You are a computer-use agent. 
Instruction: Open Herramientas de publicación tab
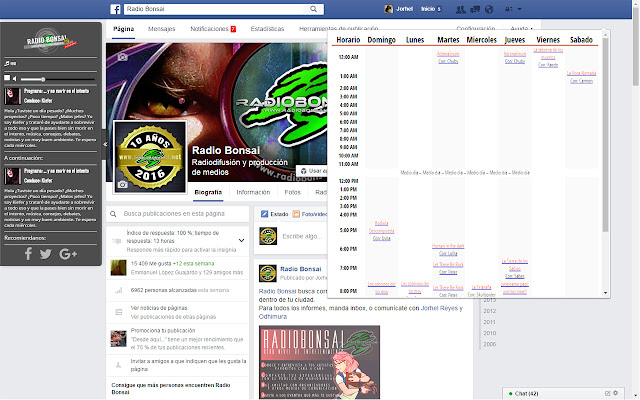pos(338,29)
